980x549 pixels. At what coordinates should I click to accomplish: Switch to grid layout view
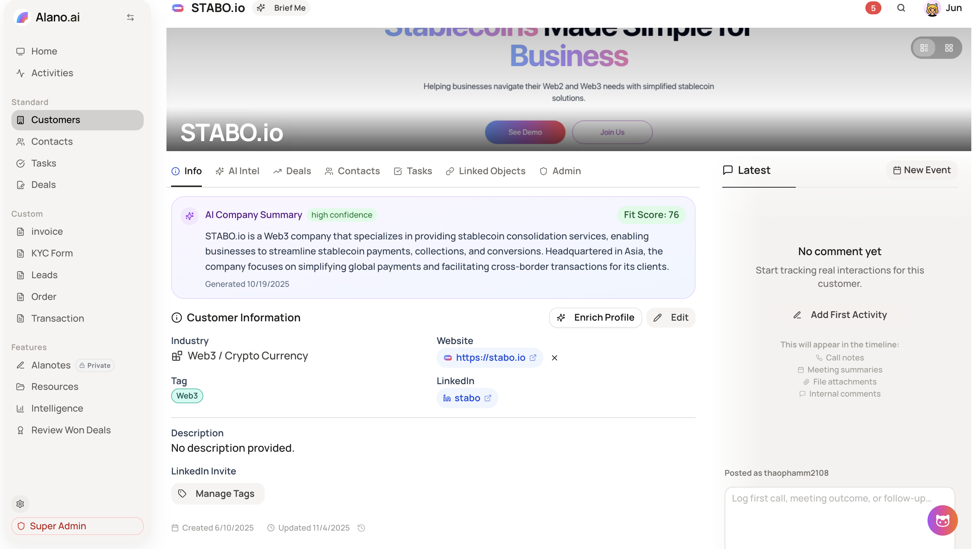click(x=949, y=48)
